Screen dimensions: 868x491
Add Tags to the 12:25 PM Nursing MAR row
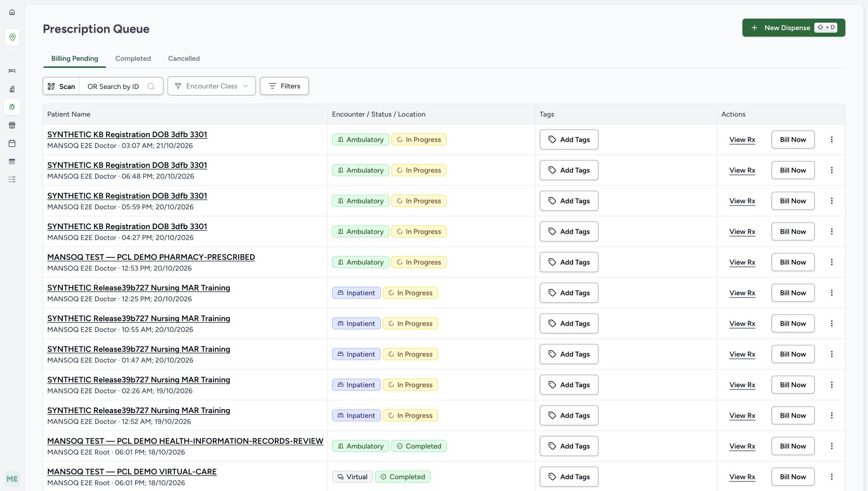coord(569,293)
